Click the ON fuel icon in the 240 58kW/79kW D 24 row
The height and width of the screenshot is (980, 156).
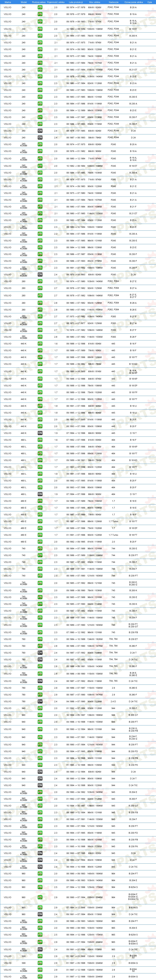point(40,137)
